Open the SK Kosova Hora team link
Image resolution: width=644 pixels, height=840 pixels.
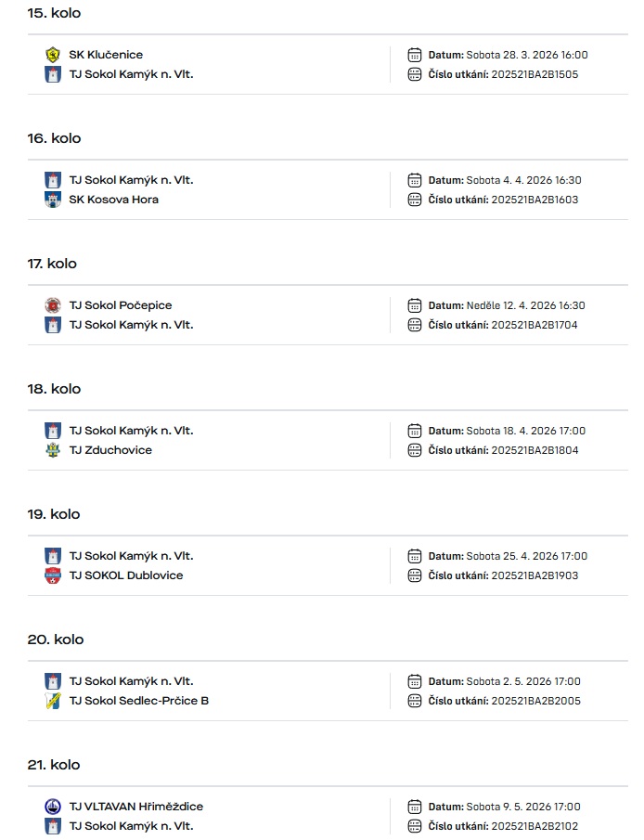113,200
